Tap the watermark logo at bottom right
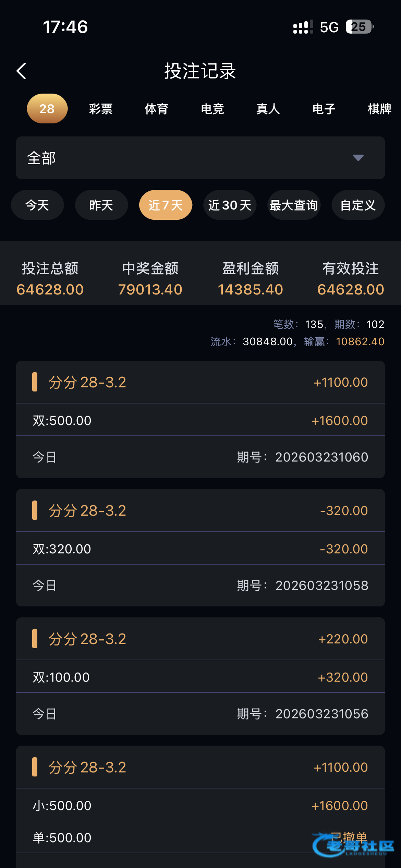Screen dimensions: 401x868 click(353, 845)
